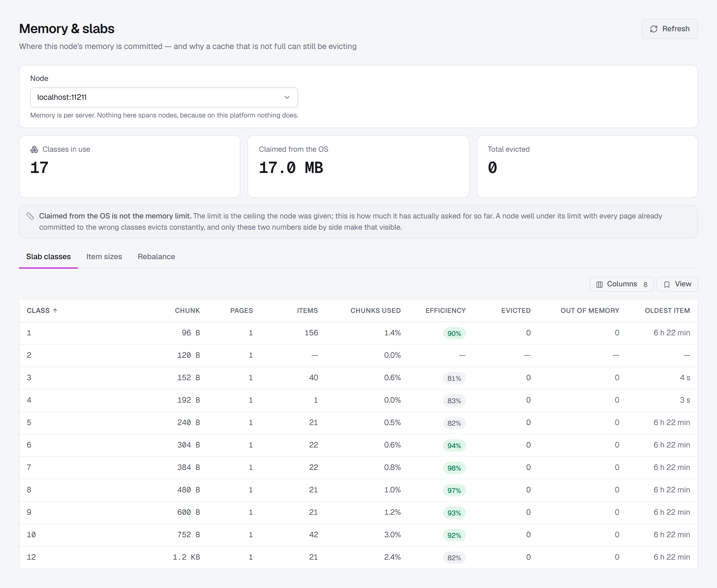Open the Columns chooser button
The width and height of the screenshot is (717, 588).
621,284
